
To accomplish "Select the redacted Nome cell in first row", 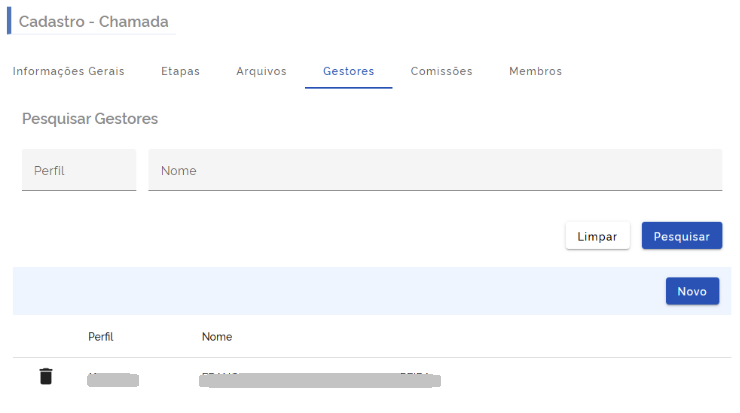I will [x=320, y=380].
